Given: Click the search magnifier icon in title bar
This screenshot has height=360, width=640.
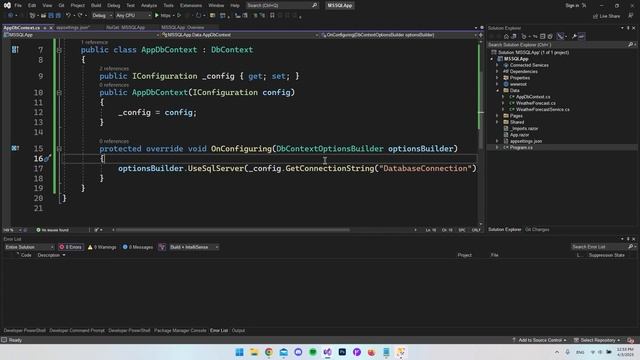Looking at the screenshot, I should point(315,5).
